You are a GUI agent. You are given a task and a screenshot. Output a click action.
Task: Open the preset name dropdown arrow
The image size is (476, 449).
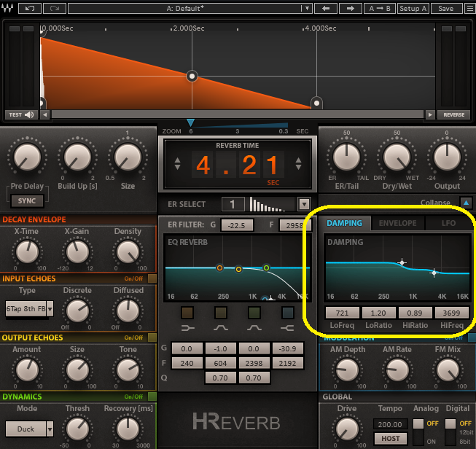[x=307, y=9]
